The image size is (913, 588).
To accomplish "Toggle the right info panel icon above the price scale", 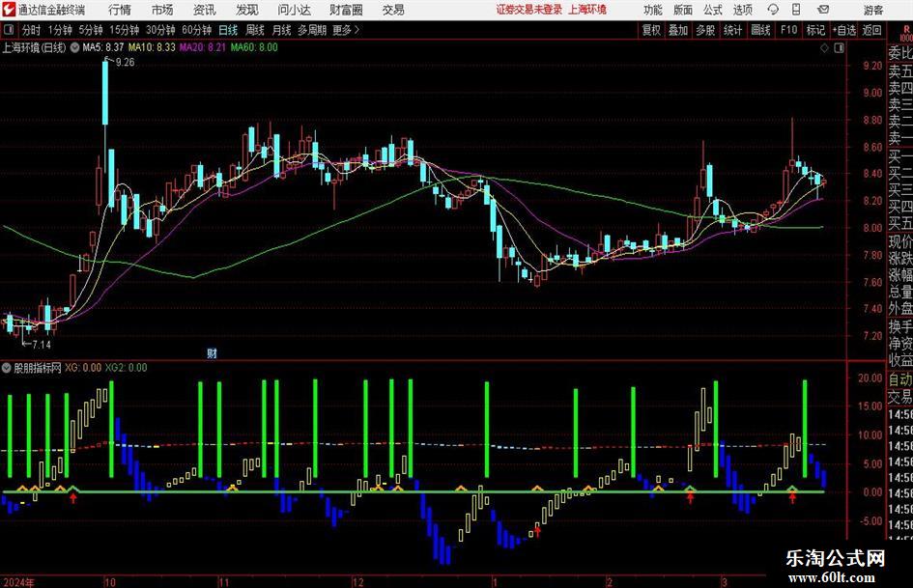I will click(839, 47).
